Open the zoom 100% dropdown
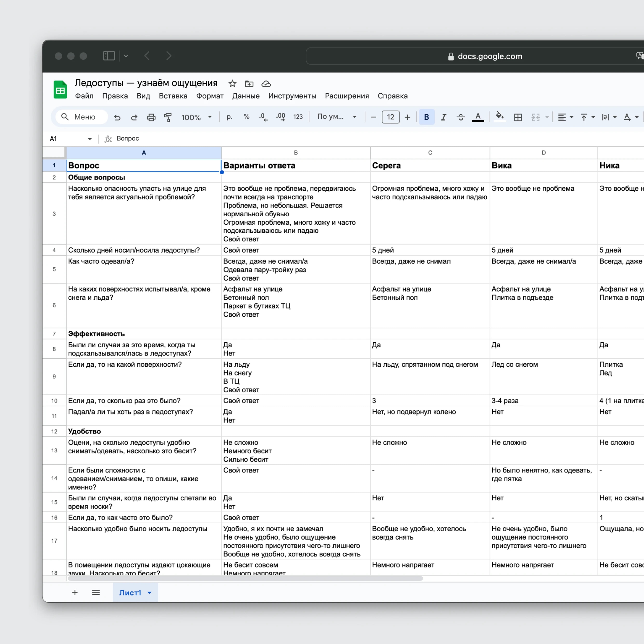 196,117
